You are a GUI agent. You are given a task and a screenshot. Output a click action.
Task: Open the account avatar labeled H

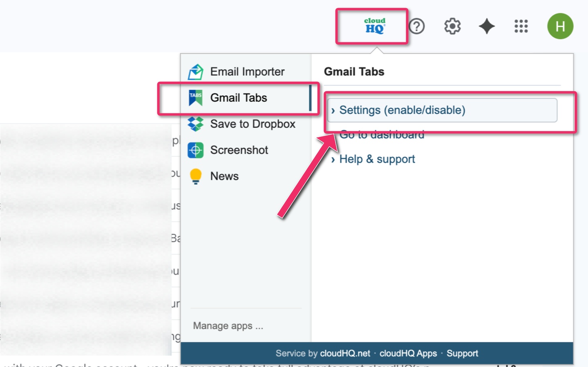tap(560, 26)
